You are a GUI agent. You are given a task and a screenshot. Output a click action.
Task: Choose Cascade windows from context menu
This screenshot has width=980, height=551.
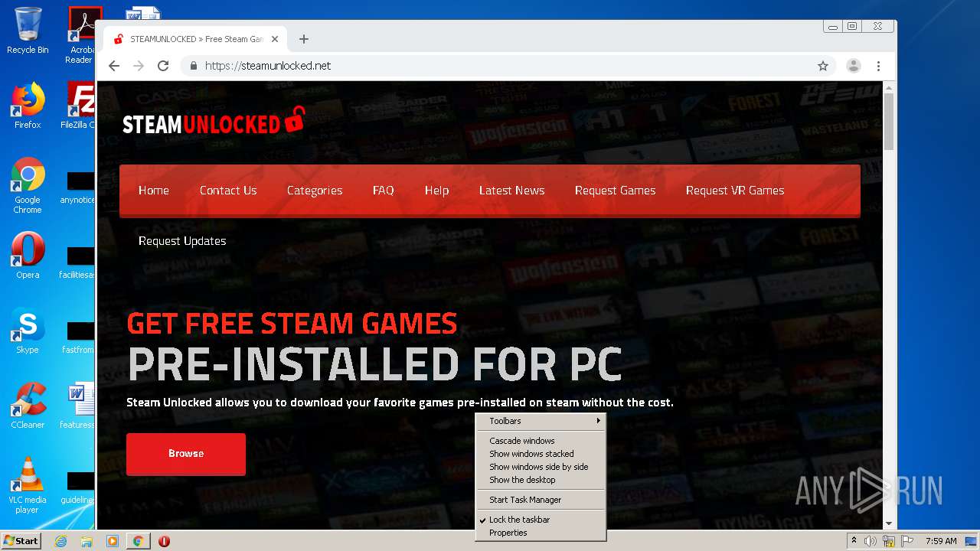[x=541, y=441]
